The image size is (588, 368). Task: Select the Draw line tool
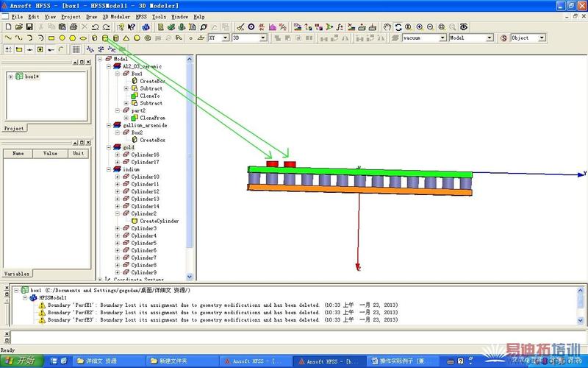coord(8,38)
